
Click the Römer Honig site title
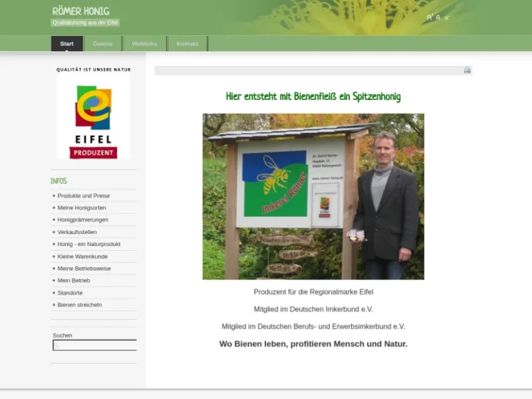pyautogui.click(x=80, y=11)
